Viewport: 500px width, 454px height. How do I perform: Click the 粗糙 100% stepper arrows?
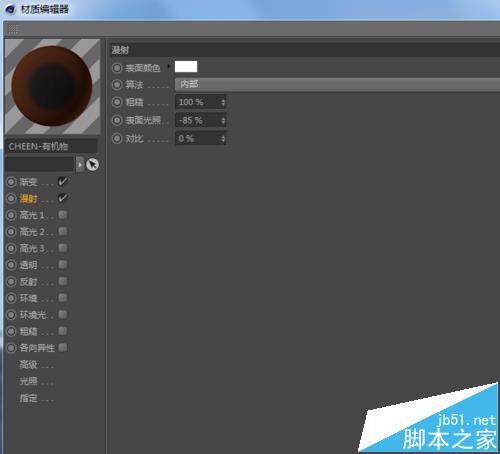[223, 102]
